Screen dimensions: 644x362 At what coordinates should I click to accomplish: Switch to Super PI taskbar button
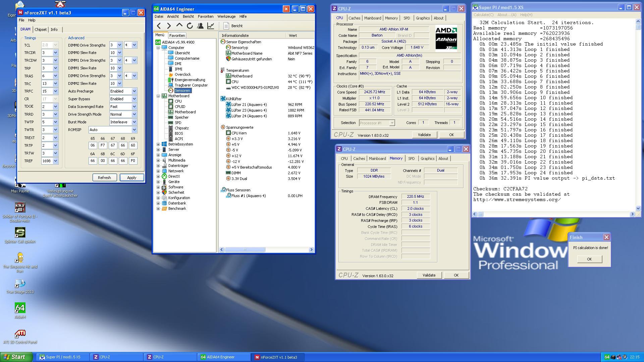tap(63, 357)
